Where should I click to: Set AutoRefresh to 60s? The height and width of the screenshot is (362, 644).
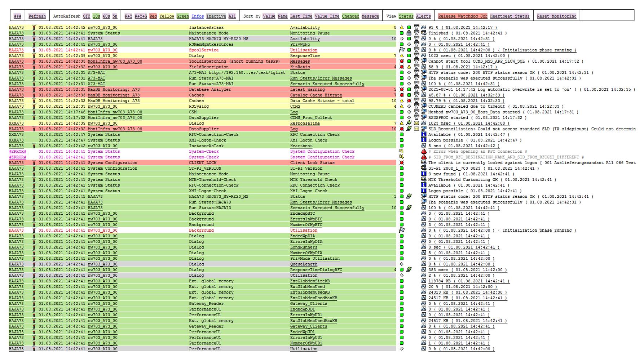[106, 16]
